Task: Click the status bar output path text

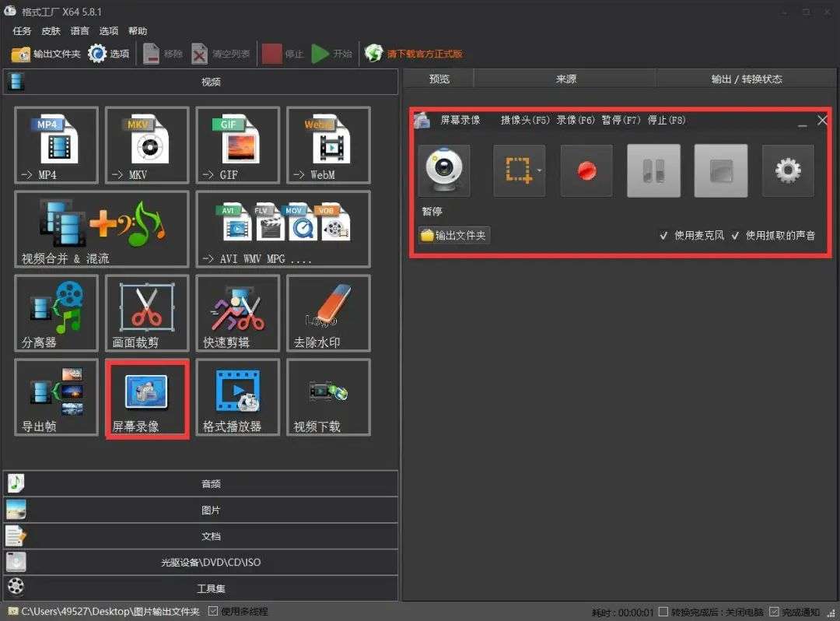Action: 110,612
